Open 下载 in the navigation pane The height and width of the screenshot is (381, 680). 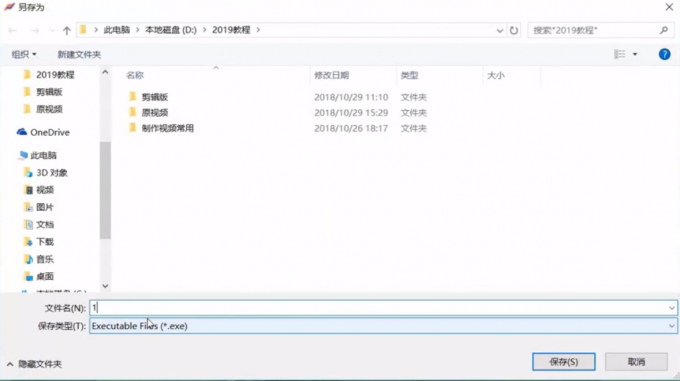[x=45, y=242]
